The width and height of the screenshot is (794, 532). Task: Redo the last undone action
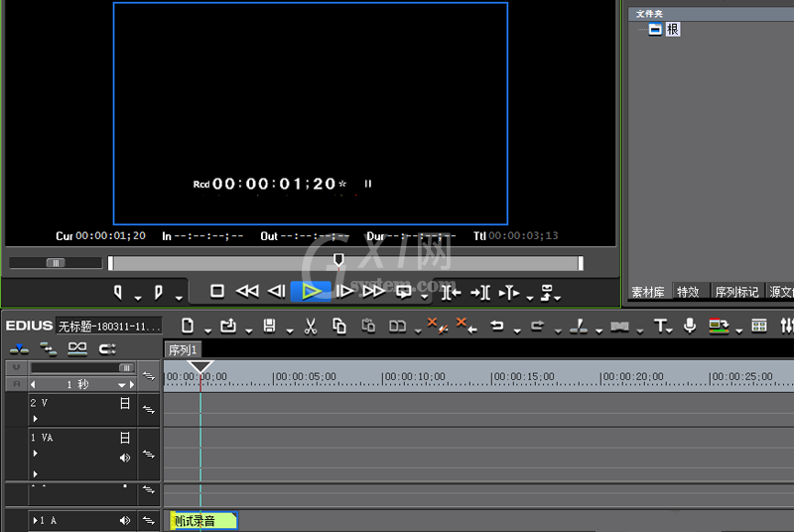(537, 326)
